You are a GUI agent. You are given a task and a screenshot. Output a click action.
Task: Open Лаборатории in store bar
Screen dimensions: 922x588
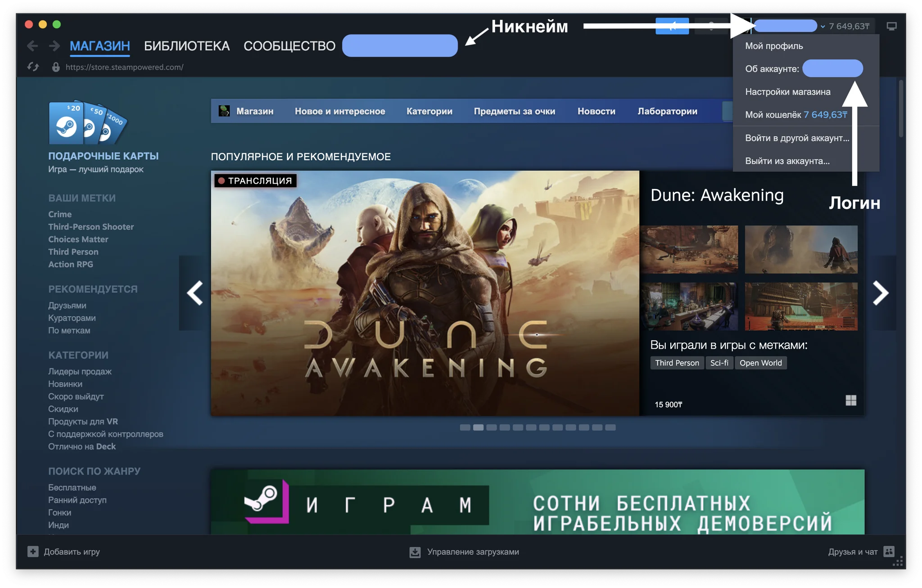click(667, 111)
